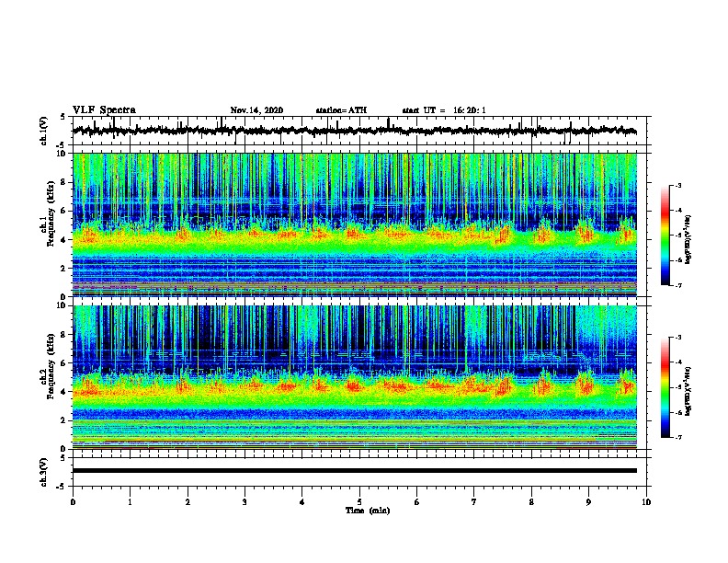This screenshot has width=728, height=563.
Task: Click the ch.2 "Frequency (kHz)" axis label
Action: (51, 366)
